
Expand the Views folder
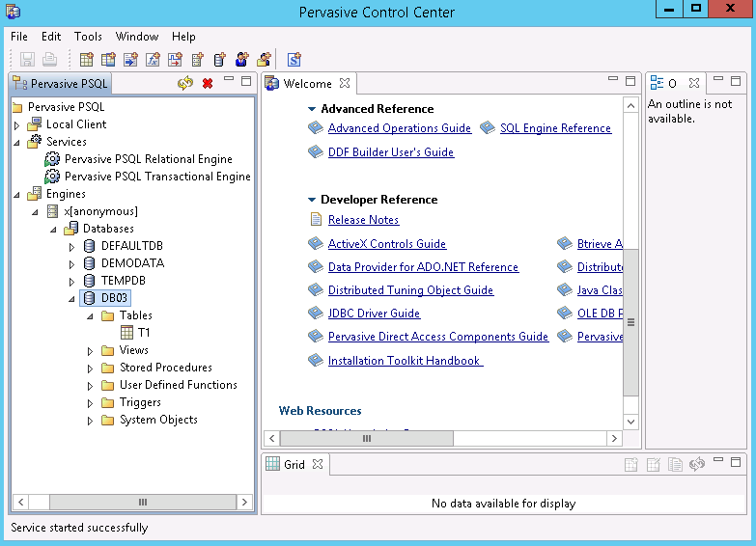pos(90,350)
